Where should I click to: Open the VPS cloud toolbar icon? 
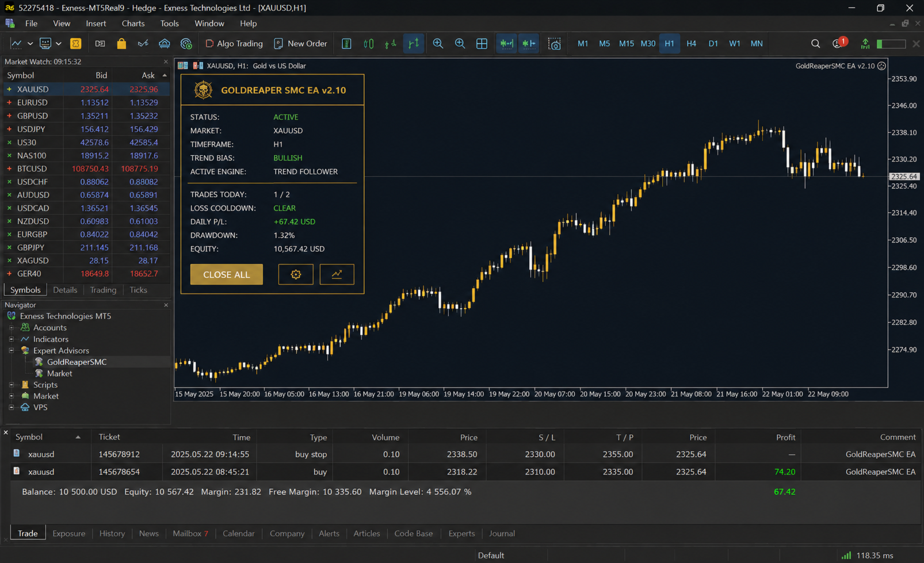(x=165, y=44)
